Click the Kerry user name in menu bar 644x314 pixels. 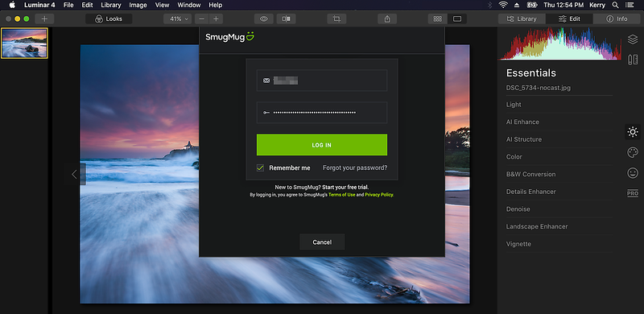[x=597, y=5]
